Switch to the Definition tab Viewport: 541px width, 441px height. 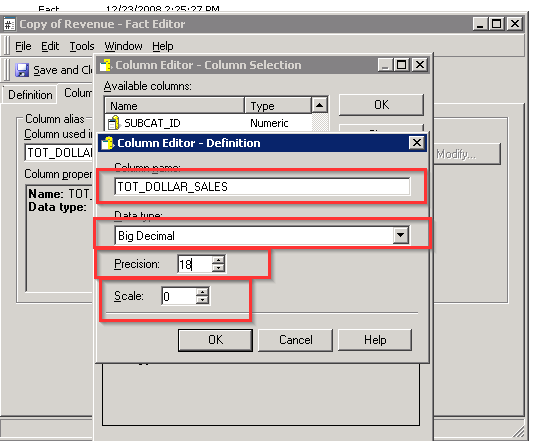point(30,95)
